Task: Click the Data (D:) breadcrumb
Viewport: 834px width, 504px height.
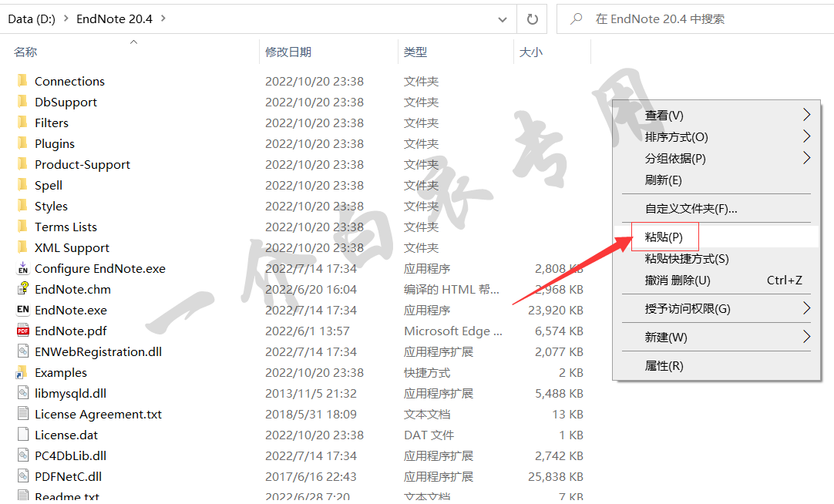Action: coord(32,18)
